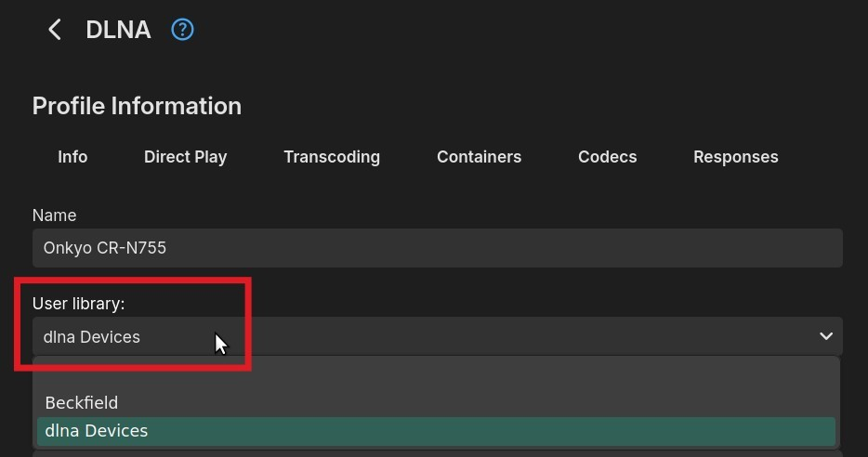The image size is (868, 457).
Task: Switch to the Info tab
Action: [72, 157]
